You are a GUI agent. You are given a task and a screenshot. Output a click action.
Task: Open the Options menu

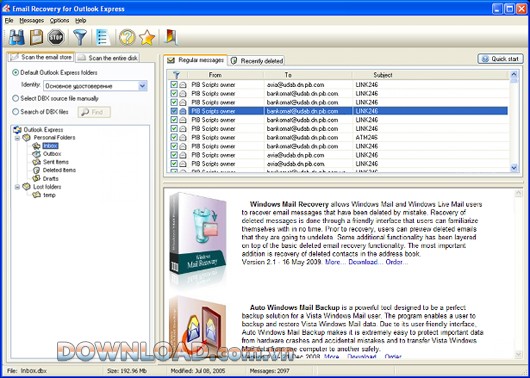tap(59, 21)
